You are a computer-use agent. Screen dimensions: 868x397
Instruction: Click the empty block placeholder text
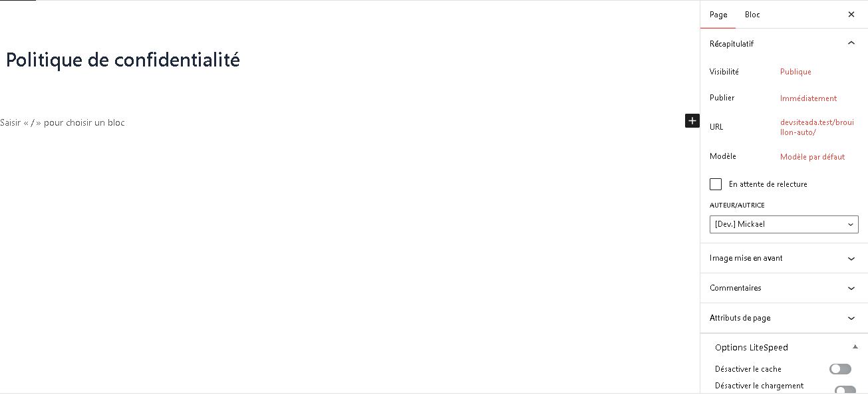(x=63, y=122)
